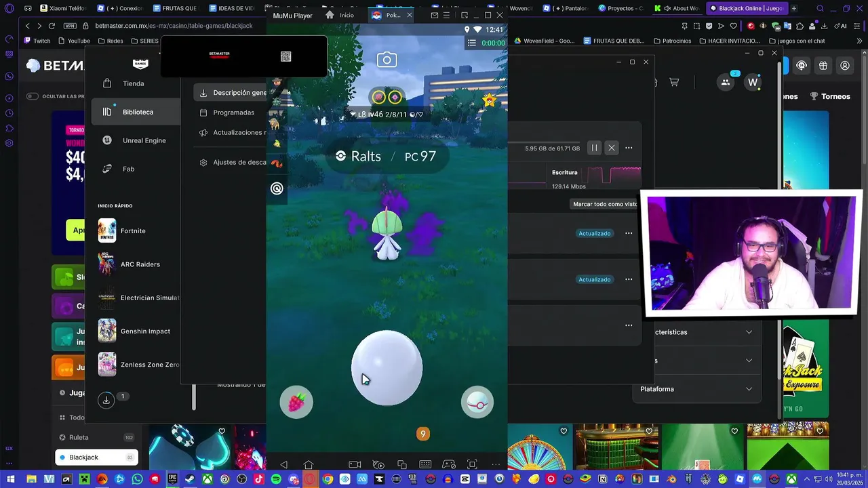Open Patrocinios bookmark folder
The image size is (868, 488).
point(671,41)
